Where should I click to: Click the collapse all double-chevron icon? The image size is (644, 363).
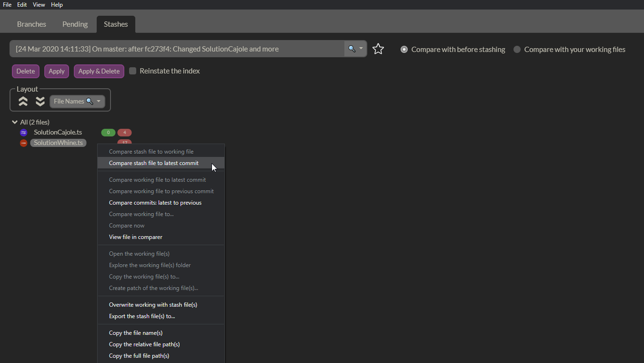(23, 101)
